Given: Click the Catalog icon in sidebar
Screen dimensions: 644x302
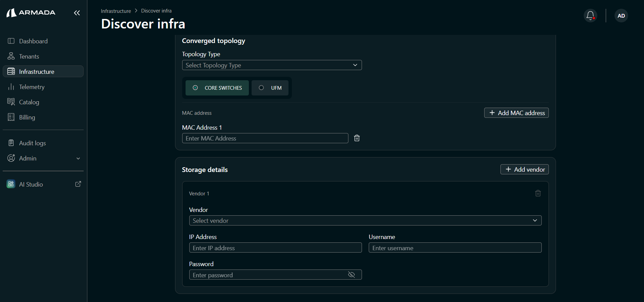Looking at the screenshot, I should click(x=11, y=102).
